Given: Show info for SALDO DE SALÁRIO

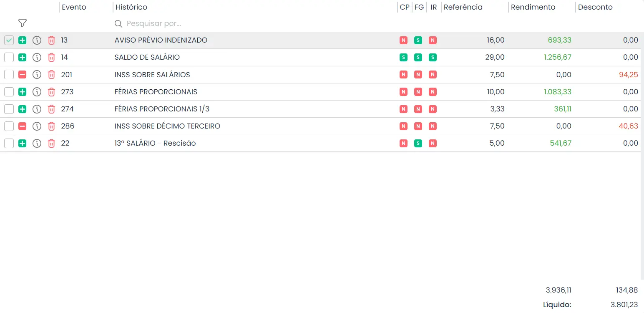Looking at the screenshot, I should (x=37, y=57).
